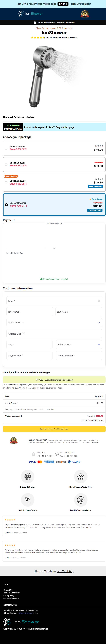Screen dimensions: 106x644
Task: Focus the Zip/Postcode field
Action: (29, 355)
